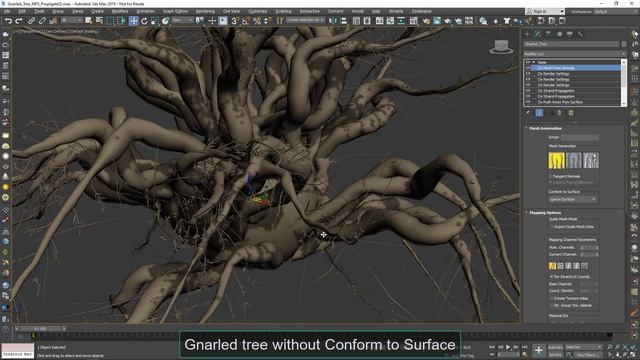Image resolution: width=640 pixels, height=360 pixels.
Task: Activate the Select and Scale tool
Action: coord(155,21)
